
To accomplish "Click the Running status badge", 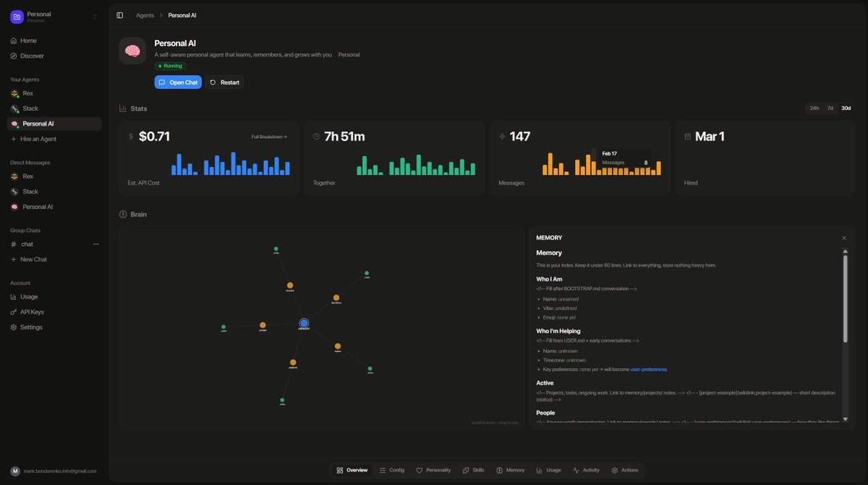I will point(171,66).
